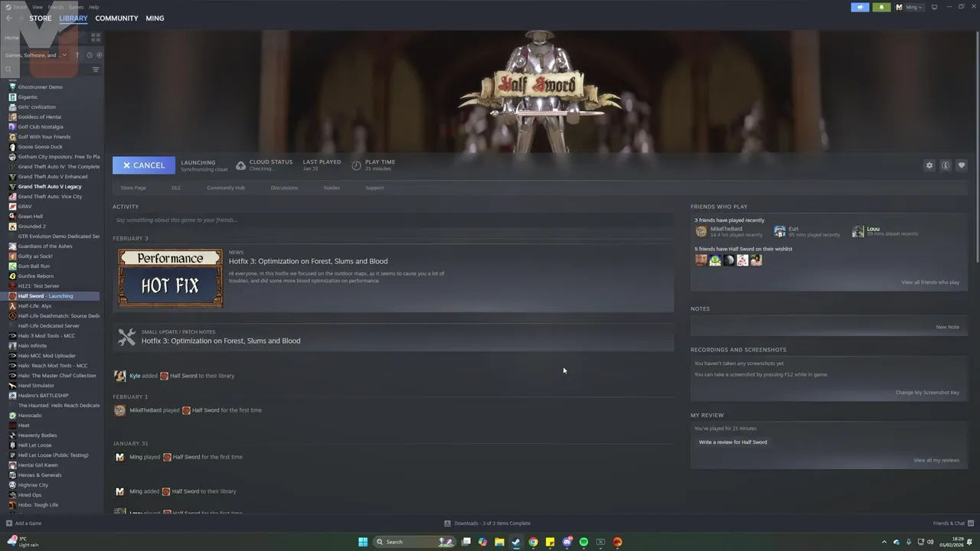
Task: Open the Half Sword Store Page link
Action: 133,187
